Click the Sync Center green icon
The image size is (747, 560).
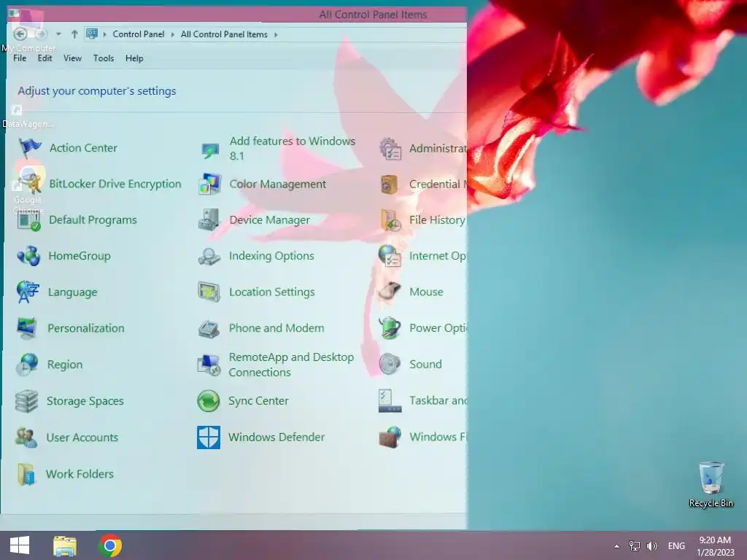point(208,401)
